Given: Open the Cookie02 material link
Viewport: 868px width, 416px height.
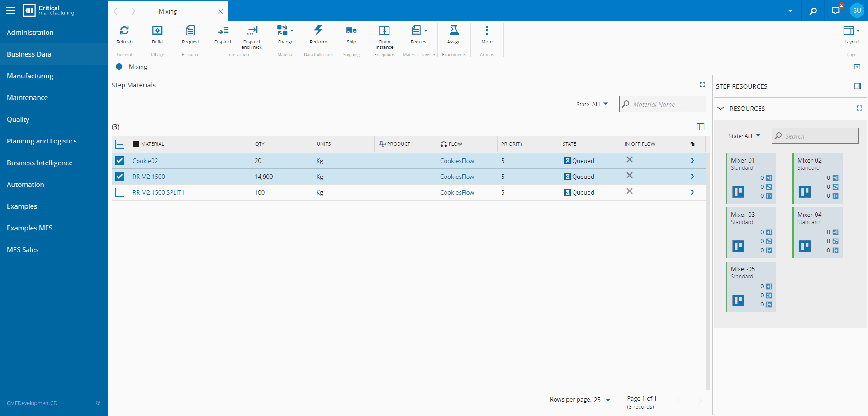Looking at the screenshot, I should coord(145,161).
